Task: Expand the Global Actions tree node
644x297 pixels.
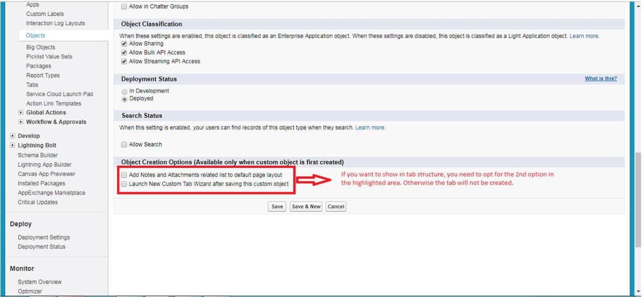Action: (21, 113)
